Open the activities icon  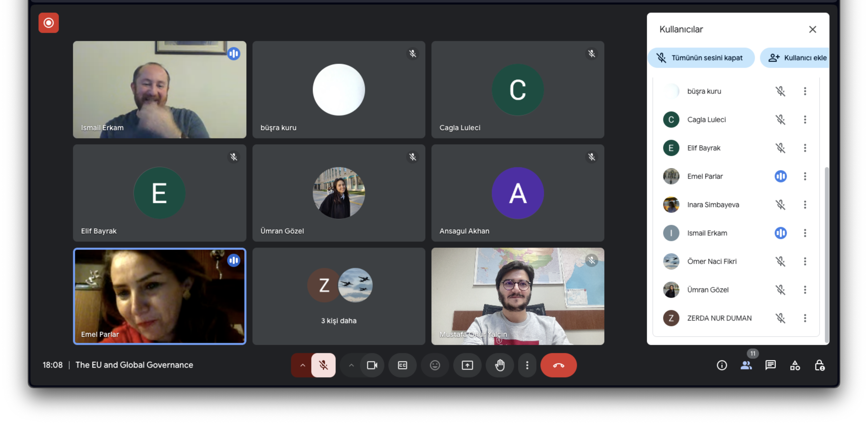(x=795, y=365)
